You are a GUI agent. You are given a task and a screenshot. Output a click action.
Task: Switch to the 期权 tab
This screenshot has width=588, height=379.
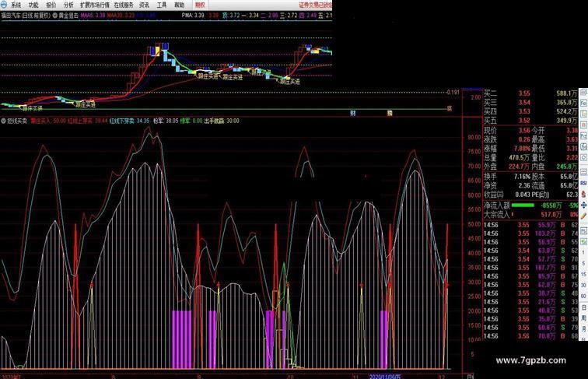[200, 5]
